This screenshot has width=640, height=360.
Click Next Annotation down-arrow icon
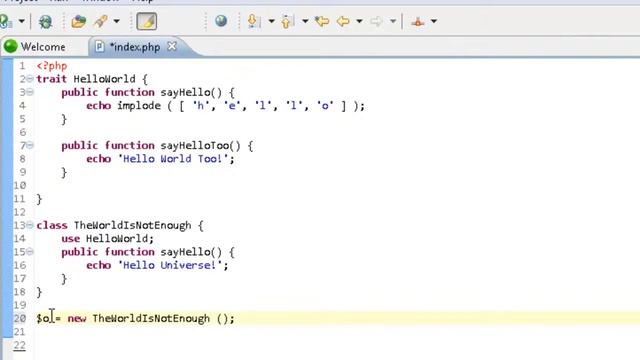point(253,21)
